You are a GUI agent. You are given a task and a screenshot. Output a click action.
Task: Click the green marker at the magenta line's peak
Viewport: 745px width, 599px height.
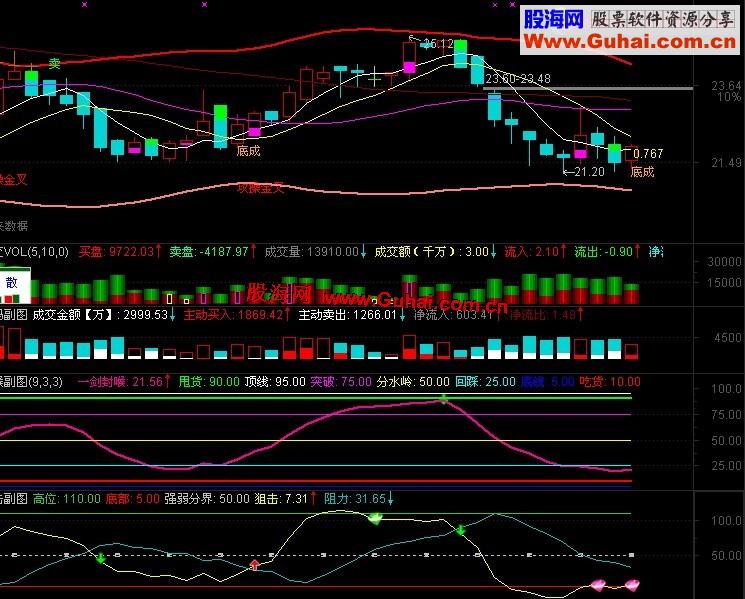(443, 399)
